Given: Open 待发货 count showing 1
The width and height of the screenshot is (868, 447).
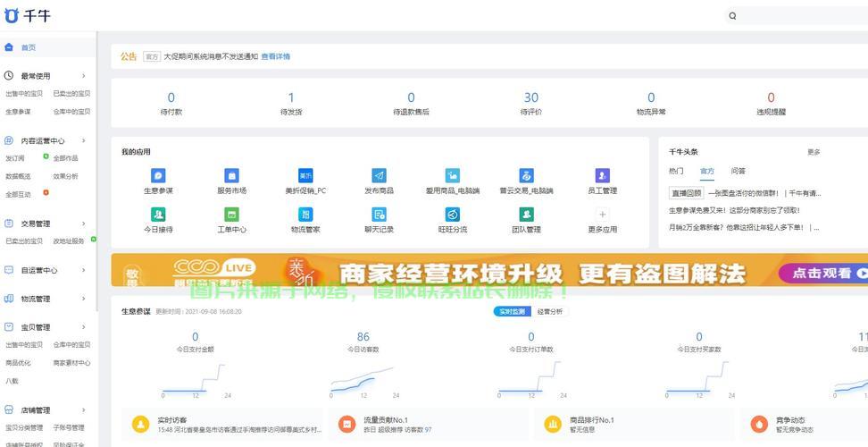Looking at the screenshot, I should click(x=291, y=104).
